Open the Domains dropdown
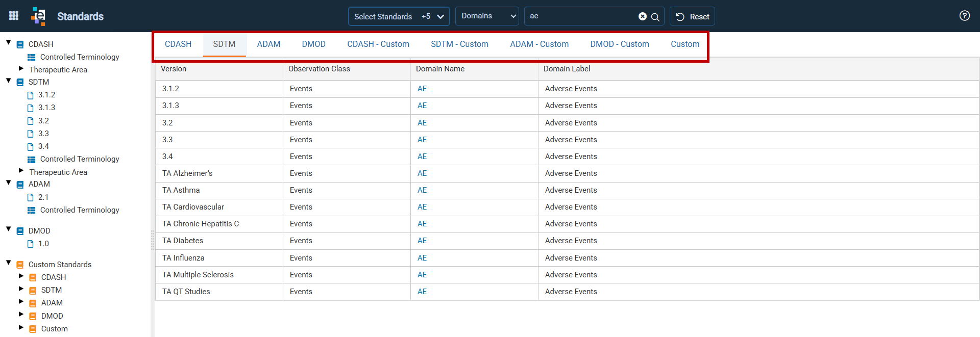The width and height of the screenshot is (980, 337). click(x=487, y=16)
